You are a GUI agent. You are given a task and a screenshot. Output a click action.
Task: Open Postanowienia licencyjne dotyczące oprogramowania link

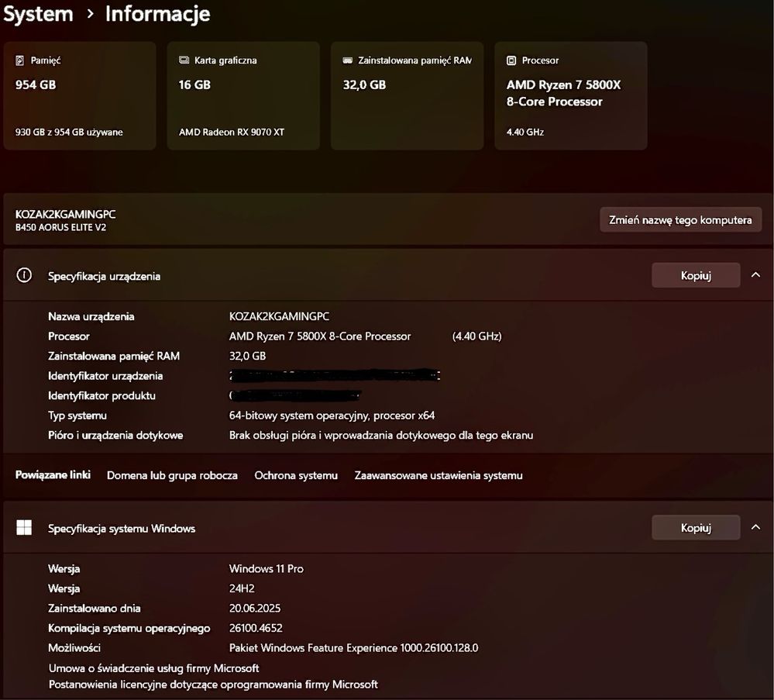tap(213, 684)
